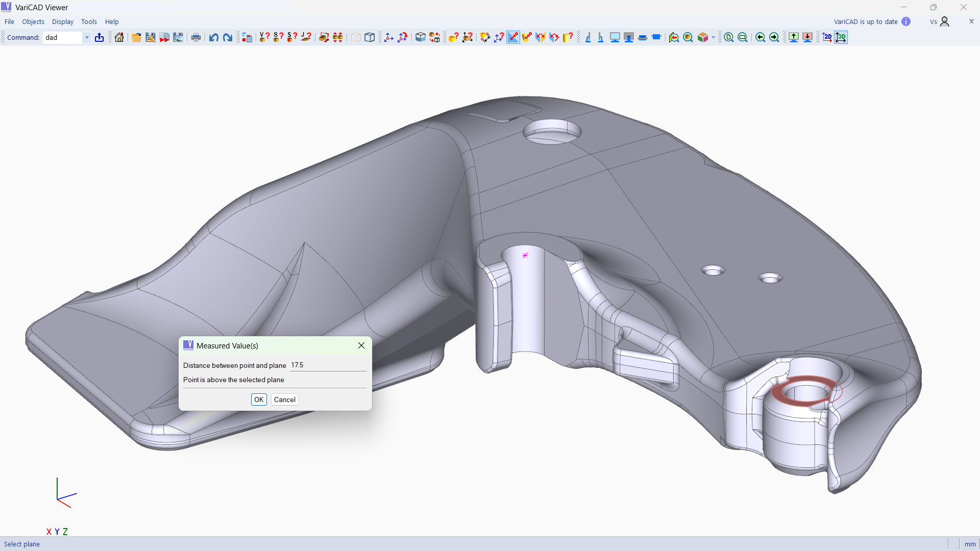Click the Undo icon
This screenshot has width=980, height=551.
click(214, 37)
